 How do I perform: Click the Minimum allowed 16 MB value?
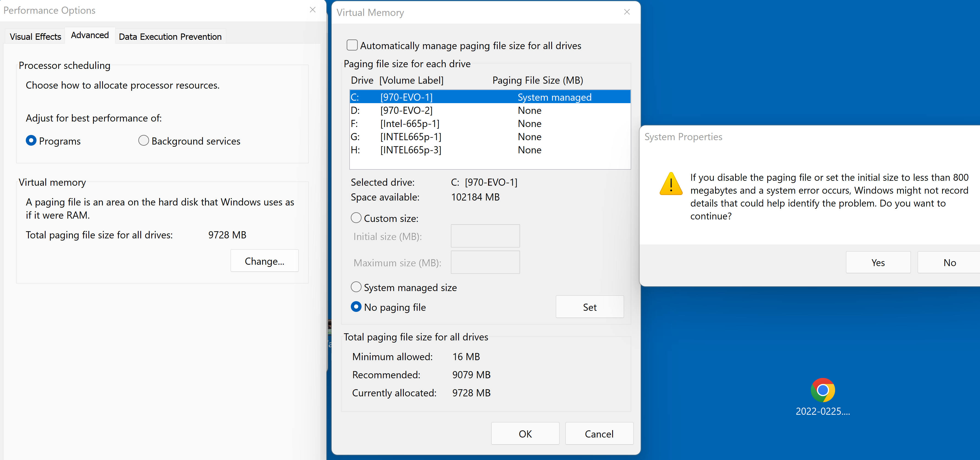click(x=466, y=357)
